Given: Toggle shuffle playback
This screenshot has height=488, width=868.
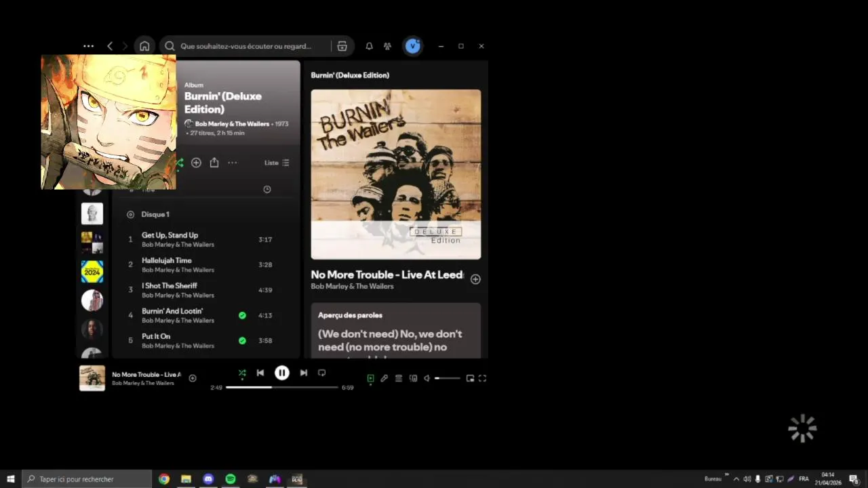Looking at the screenshot, I should click(242, 373).
